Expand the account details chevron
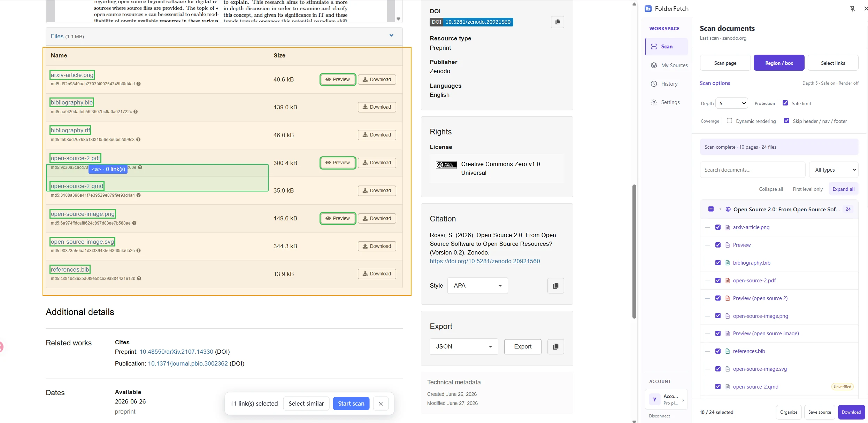The width and height of the screenshot is (868, 423). (x=683, y=400)
